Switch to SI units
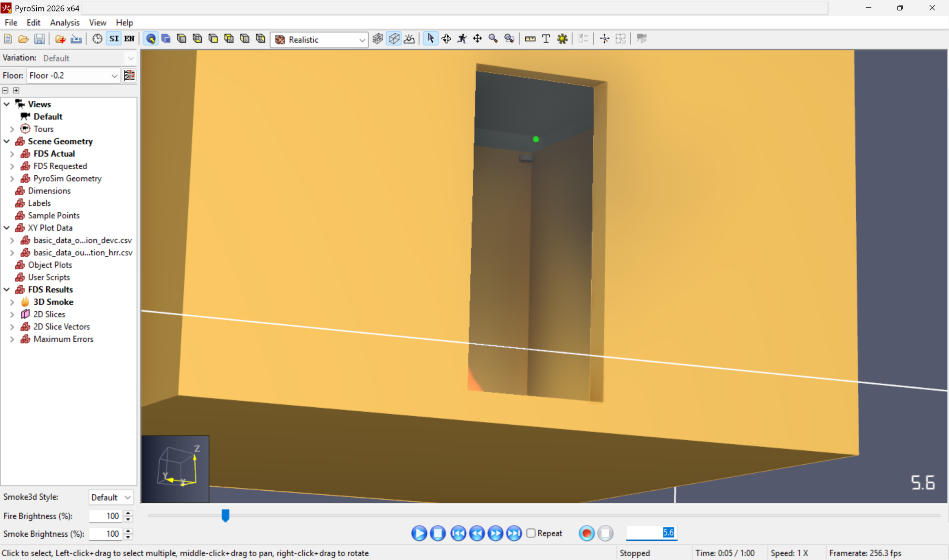 (114, 39)
